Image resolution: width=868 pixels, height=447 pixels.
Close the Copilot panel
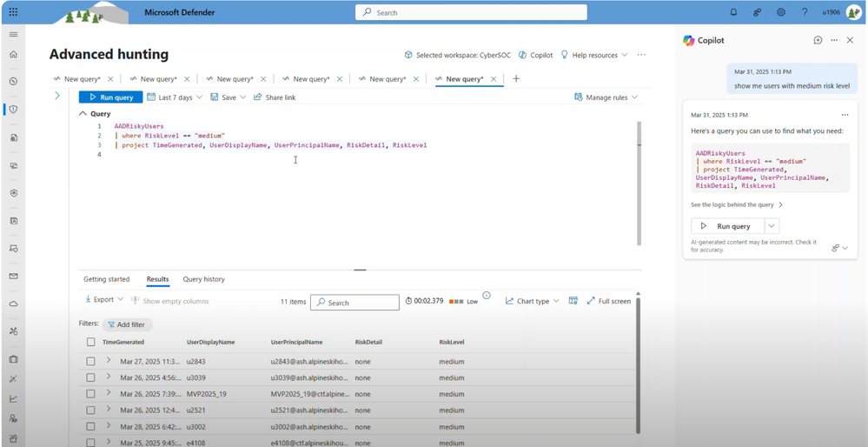point(851,40)
